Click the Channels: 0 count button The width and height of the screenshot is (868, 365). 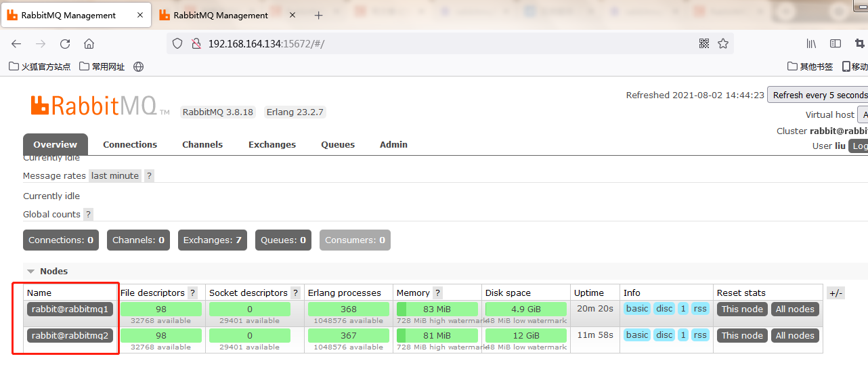tap(139, 240)
